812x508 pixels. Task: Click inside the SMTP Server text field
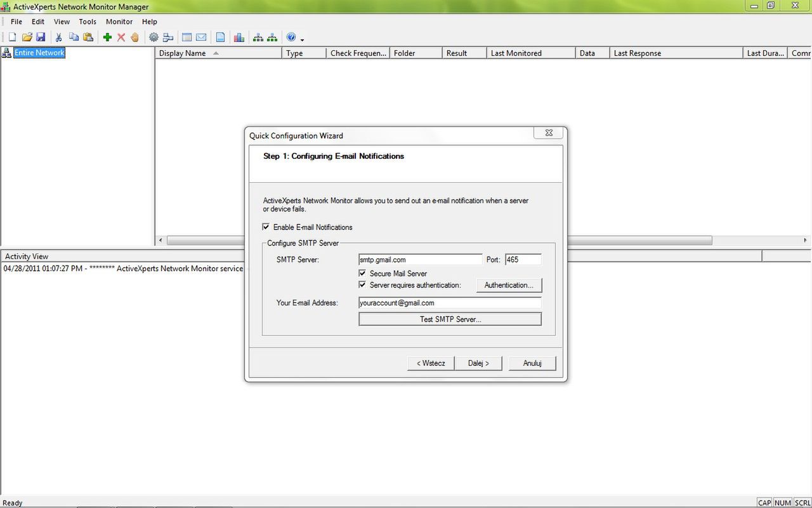420,259
